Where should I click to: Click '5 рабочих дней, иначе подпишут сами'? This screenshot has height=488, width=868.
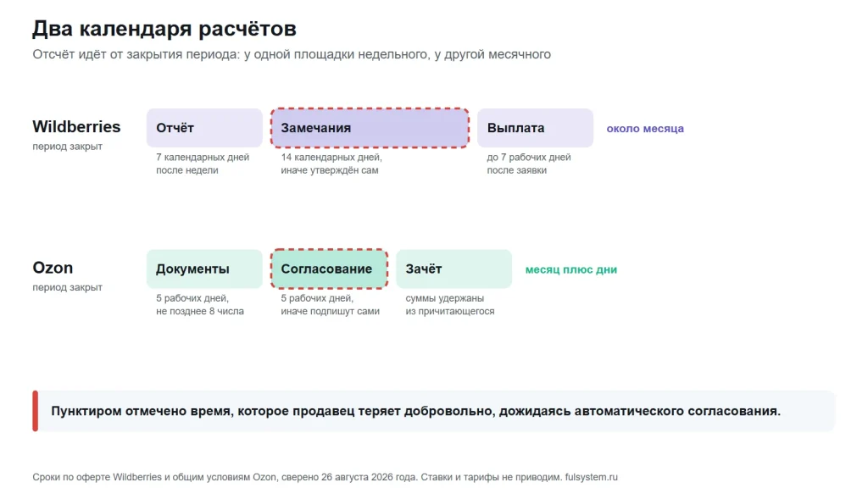tap(330, 305)
